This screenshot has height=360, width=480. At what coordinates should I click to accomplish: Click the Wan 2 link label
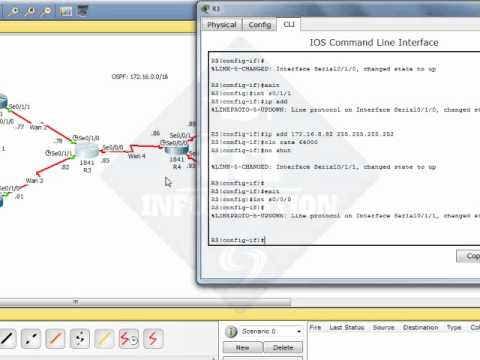pos(38,127)
